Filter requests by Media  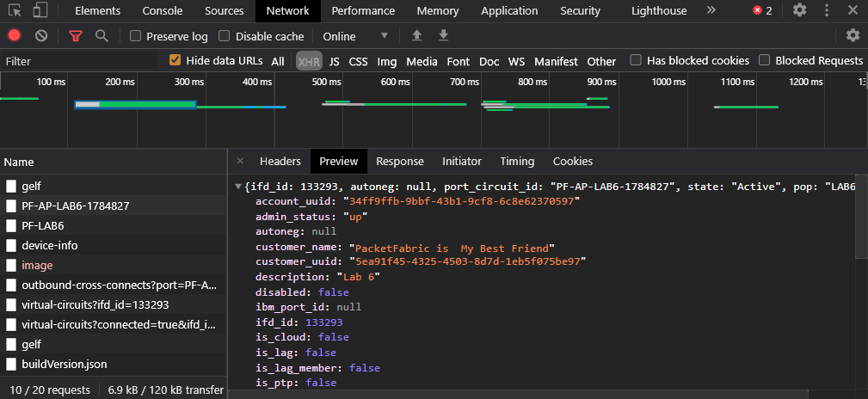tap(422, 61)
